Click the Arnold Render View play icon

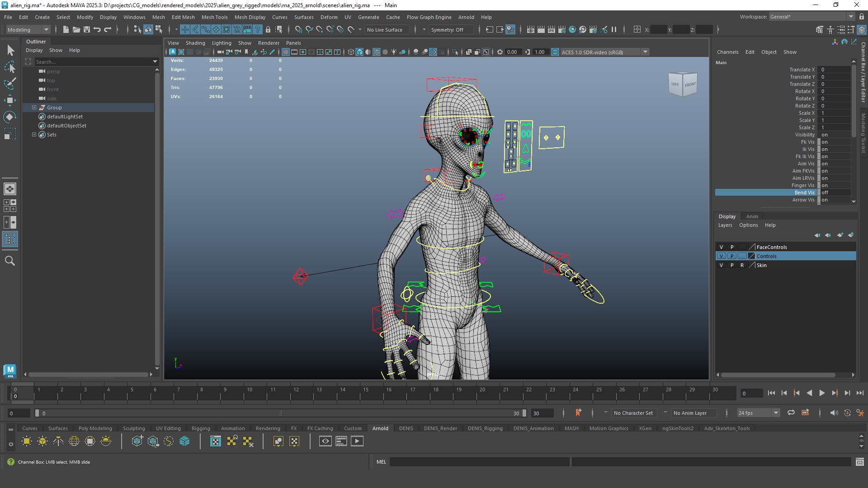357,441
